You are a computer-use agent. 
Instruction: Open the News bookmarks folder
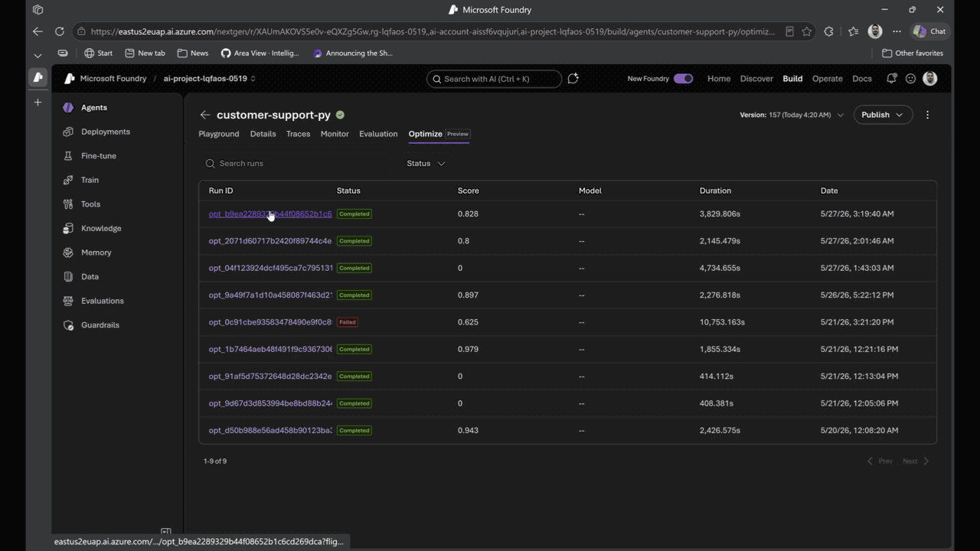click(x=193, y=54)
